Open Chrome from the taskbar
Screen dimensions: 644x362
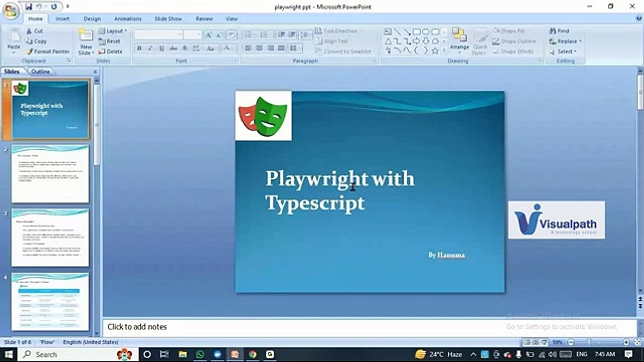[252, 354]
